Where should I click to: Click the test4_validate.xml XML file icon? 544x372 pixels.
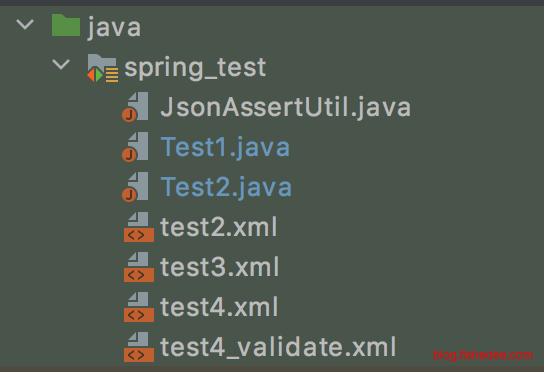pyautogui.click(x=139, y=347)
